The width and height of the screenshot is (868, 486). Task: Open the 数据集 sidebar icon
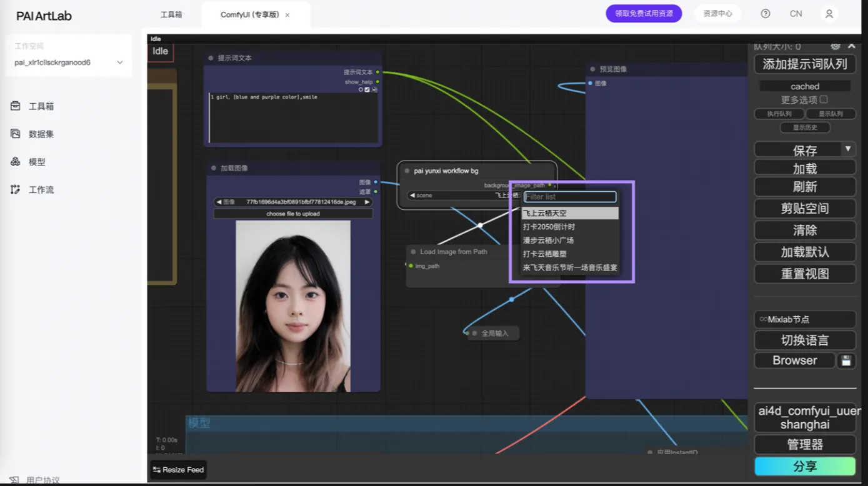click(15, 134)
